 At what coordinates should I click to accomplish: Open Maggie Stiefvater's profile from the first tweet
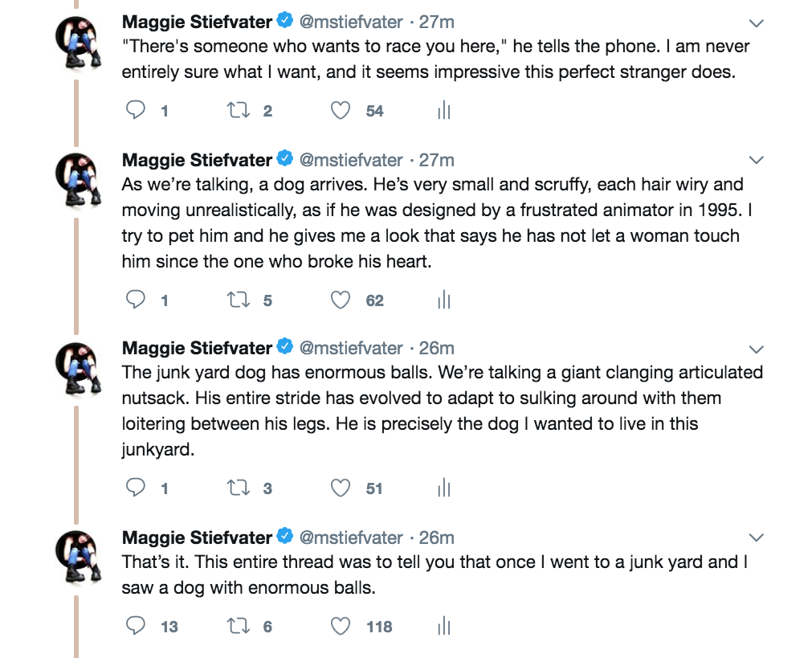pos(197,22)
